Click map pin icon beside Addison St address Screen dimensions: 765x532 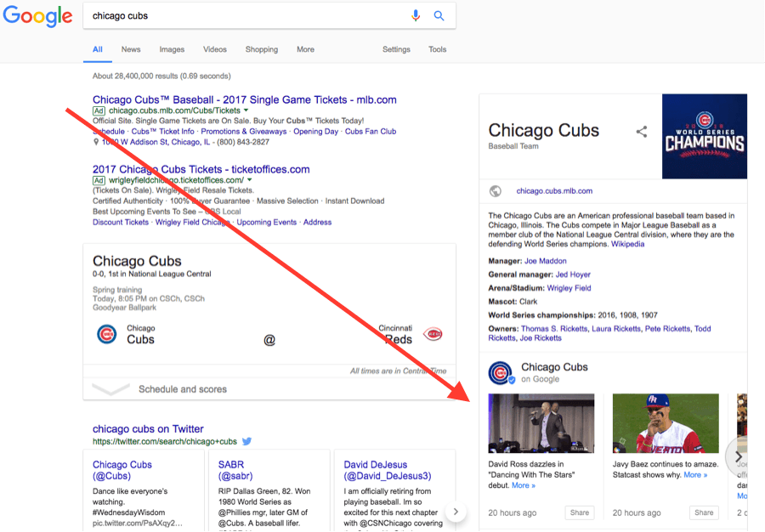(96, 142)
